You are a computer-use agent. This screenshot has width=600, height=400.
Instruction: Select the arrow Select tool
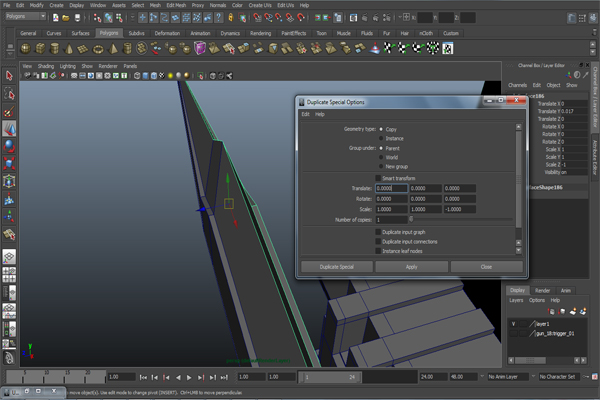point(9,76)
